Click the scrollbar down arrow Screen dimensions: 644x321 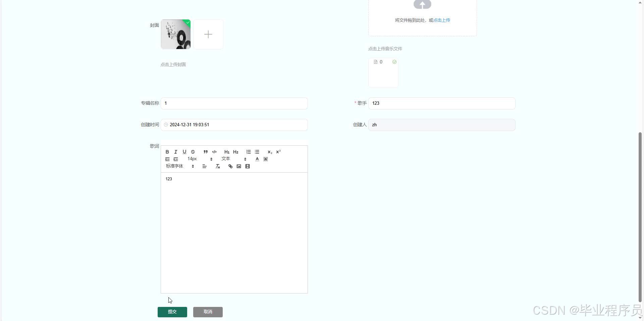pos(640,318)
